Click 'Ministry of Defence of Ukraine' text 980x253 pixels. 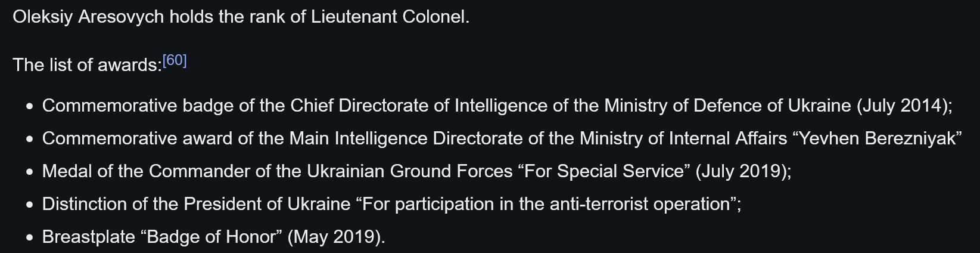[x=727, y=106]
